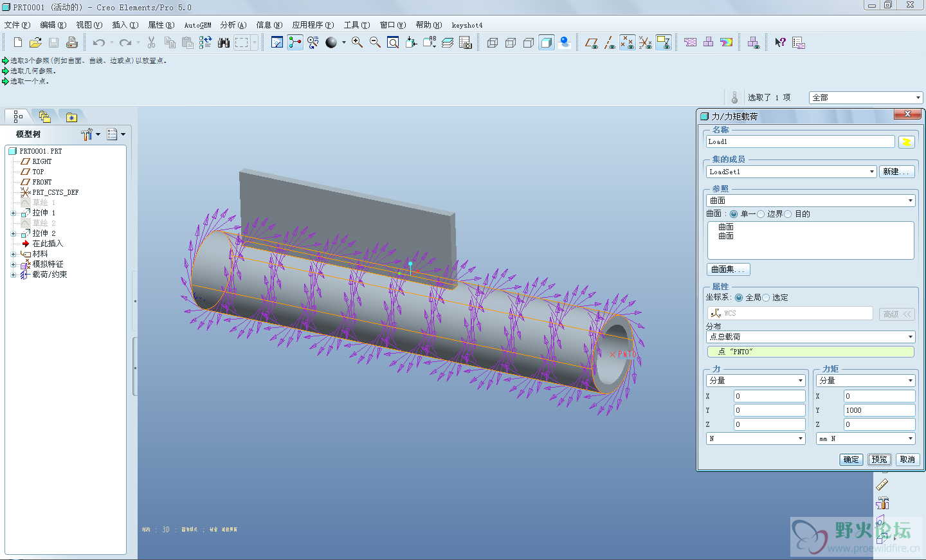This screenshot has width=926, height=560.
Task: Click the 预览 preview button
Action: (x=879, y=459)
